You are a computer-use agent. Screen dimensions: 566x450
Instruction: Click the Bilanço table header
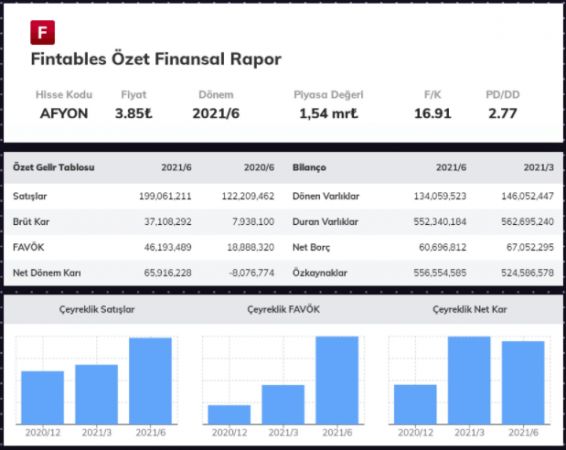[309, 168]
